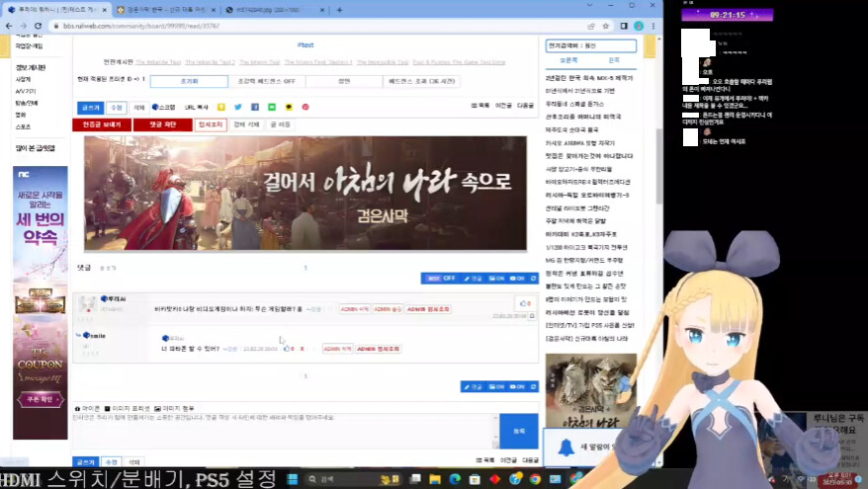Screen dimensions: 868x489
Task: Toggle image ON in upper comment bar
Action: point(496,279)
